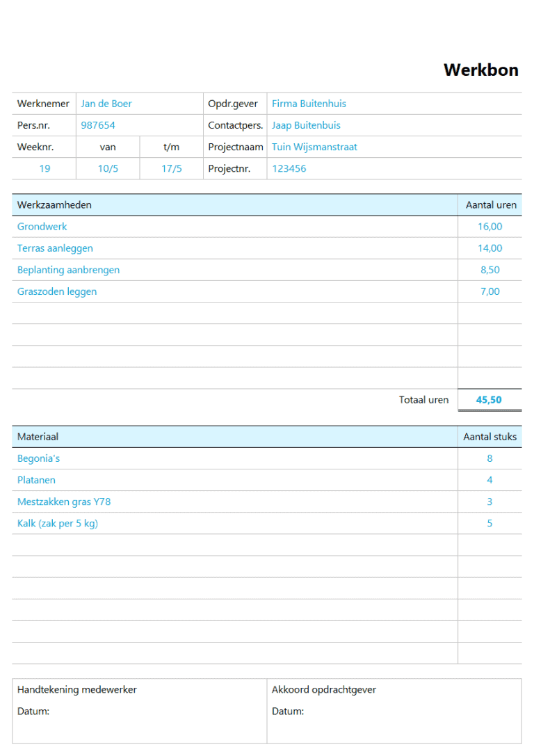Select the personnel number 987654 field
The height and width of the screenshot is (756, 534).
(98, 125)
